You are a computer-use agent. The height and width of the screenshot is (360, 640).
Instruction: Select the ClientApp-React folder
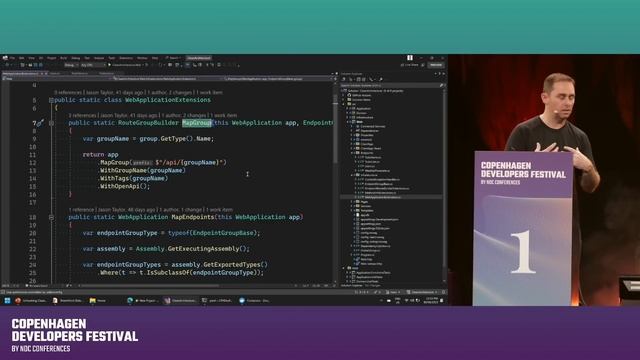pyautogui.click(x=371, y=149)
